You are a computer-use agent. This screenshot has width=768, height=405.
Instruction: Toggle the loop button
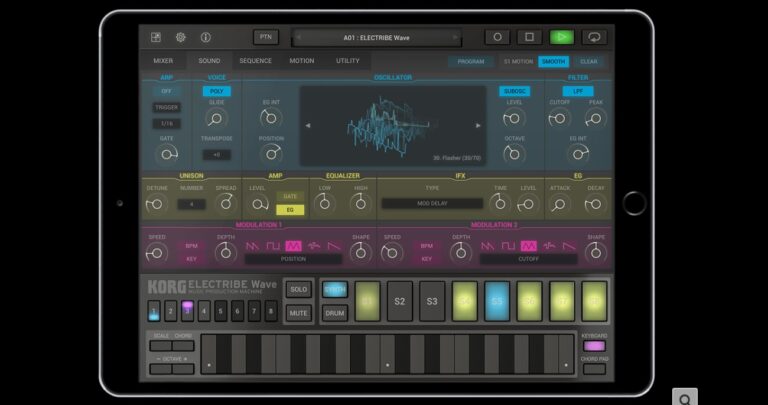pyautogui.click(x=594, y=37)
